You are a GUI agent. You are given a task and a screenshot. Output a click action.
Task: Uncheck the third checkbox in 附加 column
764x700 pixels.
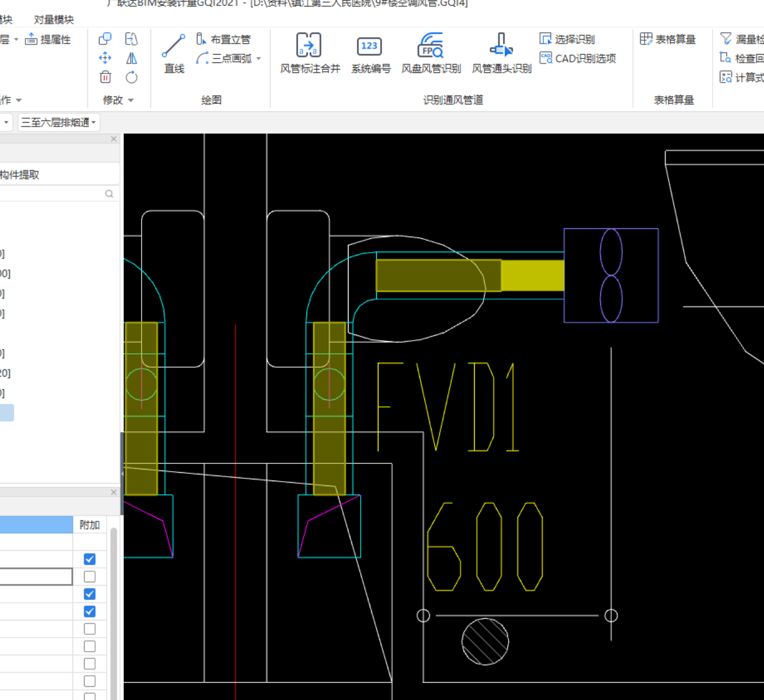[90, 594]
